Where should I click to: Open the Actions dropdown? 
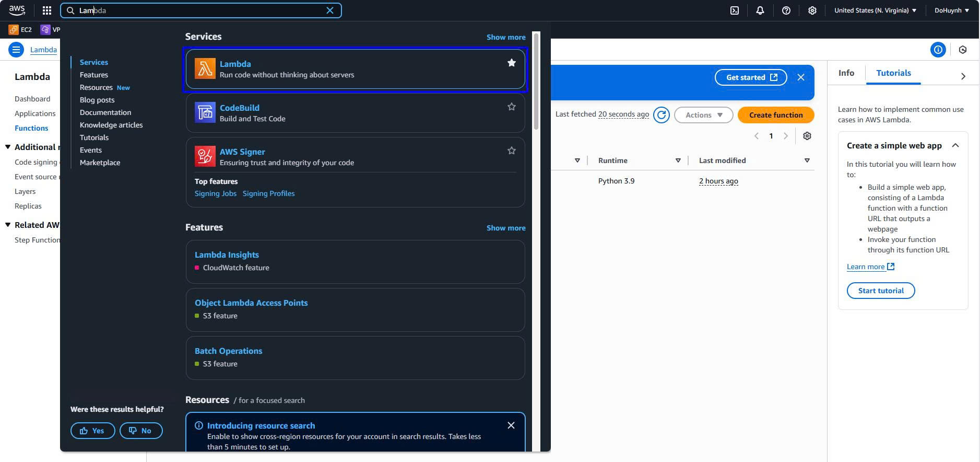tap(703, 115)
